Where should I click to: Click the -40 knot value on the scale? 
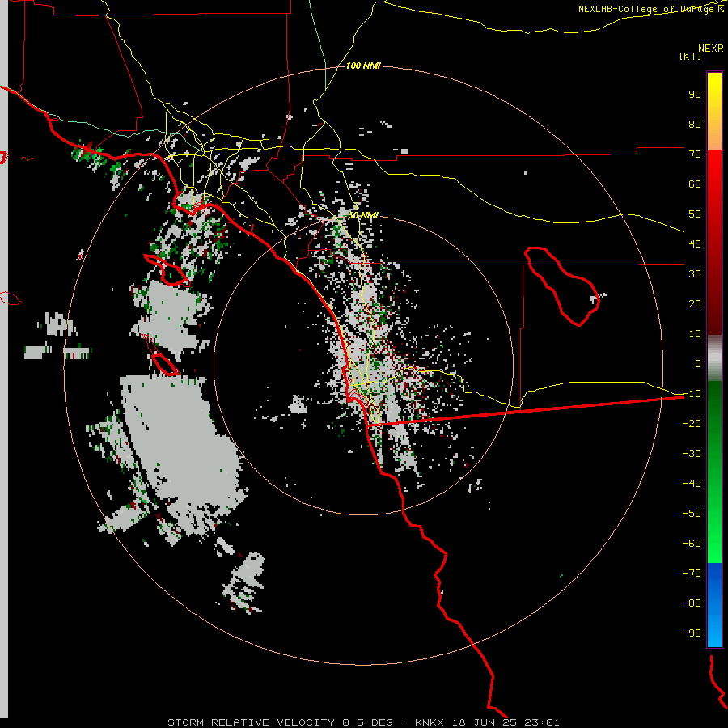tap(692, 484)
